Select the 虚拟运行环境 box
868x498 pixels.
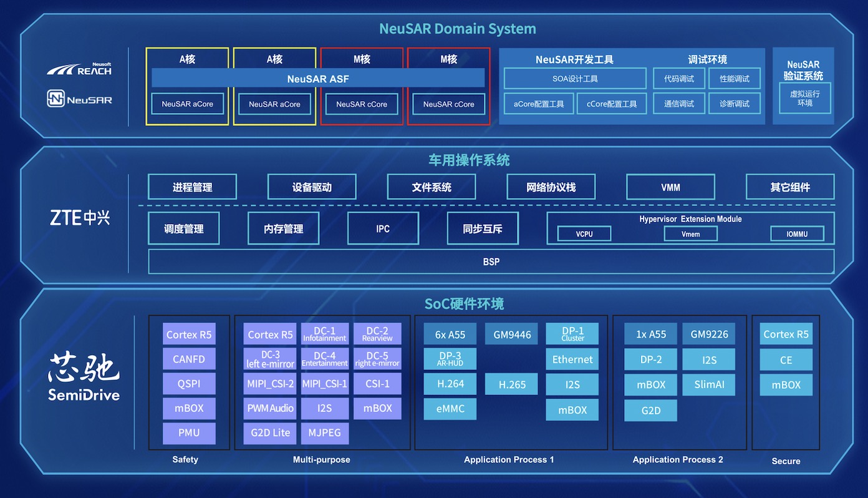point(804,98)
